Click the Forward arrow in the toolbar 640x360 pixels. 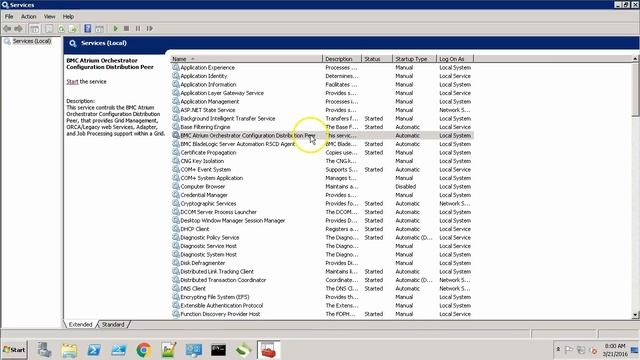tap(18, 29)
